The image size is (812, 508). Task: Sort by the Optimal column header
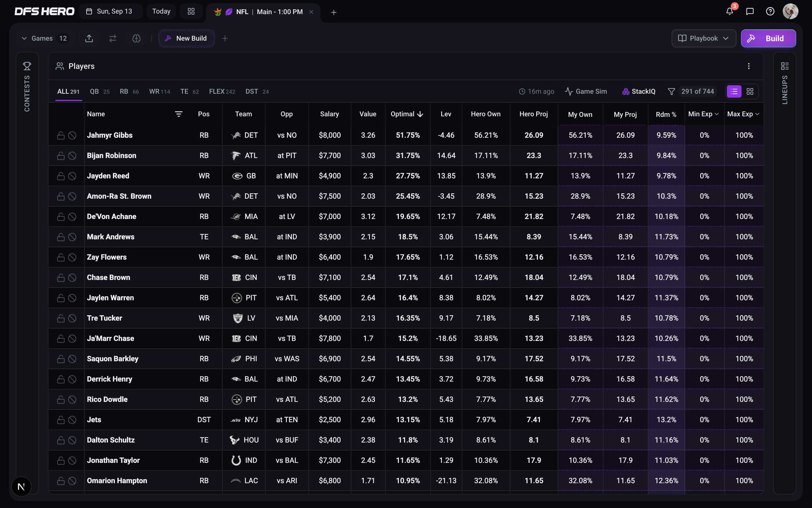pos(407,114)
